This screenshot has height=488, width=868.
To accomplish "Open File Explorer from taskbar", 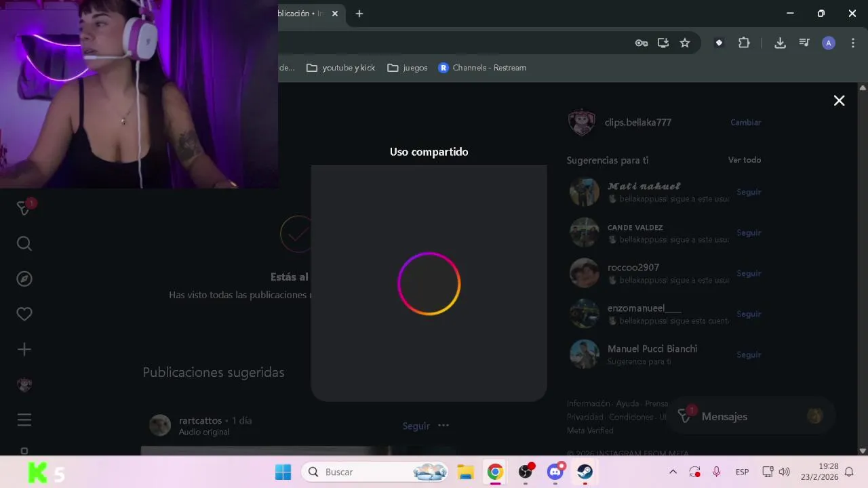I will pos(465,472).
